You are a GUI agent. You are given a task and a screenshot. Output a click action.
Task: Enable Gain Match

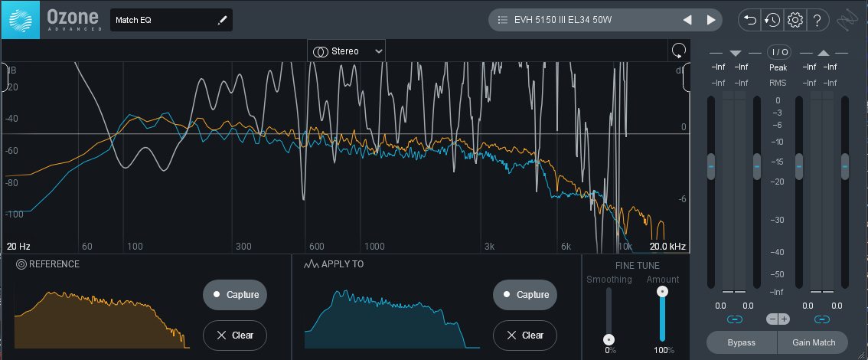(813, 342)
